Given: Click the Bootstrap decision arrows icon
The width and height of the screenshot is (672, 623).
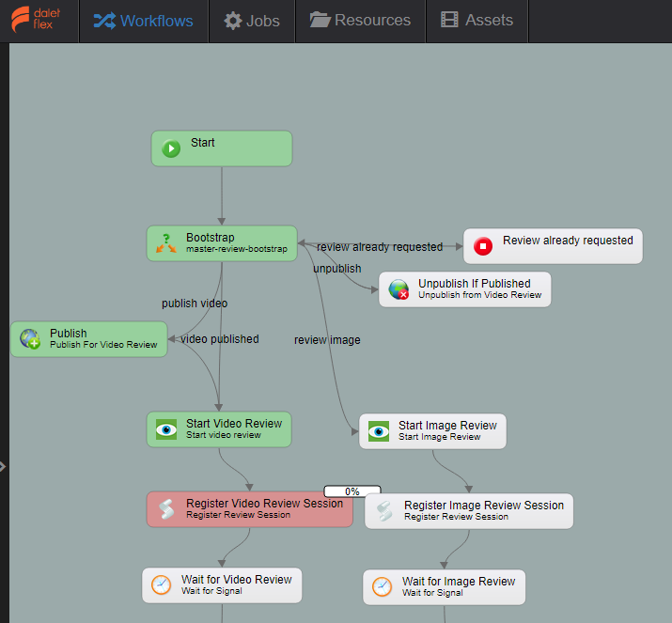Looking at the screenshot, I should pos(166,243).
